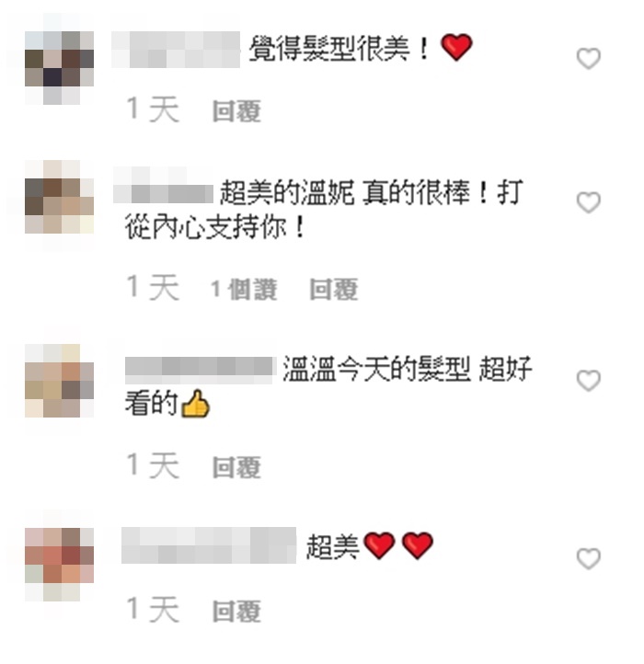Tap the heart outline next to '超美' comment
Screen dimensions: 644x664
click(589, 558)
